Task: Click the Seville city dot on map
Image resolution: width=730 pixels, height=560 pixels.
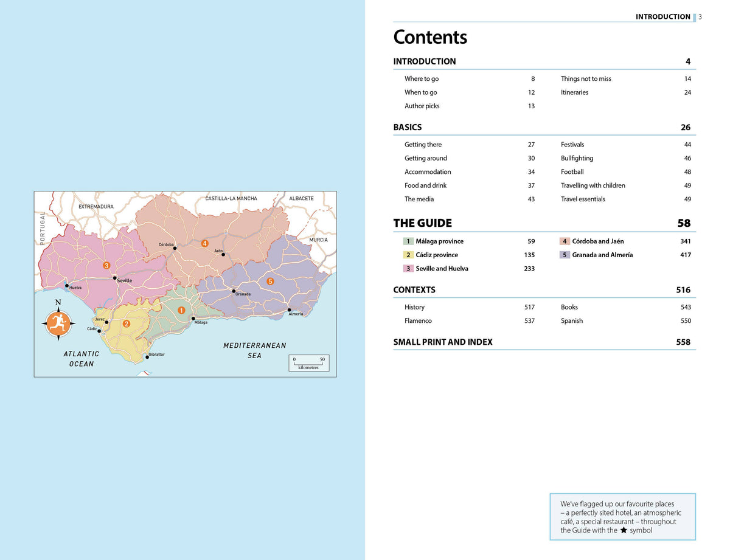Action: [115, 278]
